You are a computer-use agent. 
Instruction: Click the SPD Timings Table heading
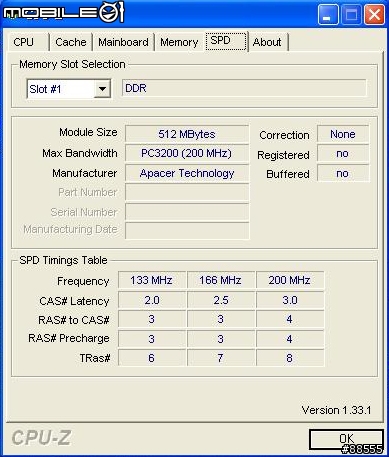click(63, 260)
